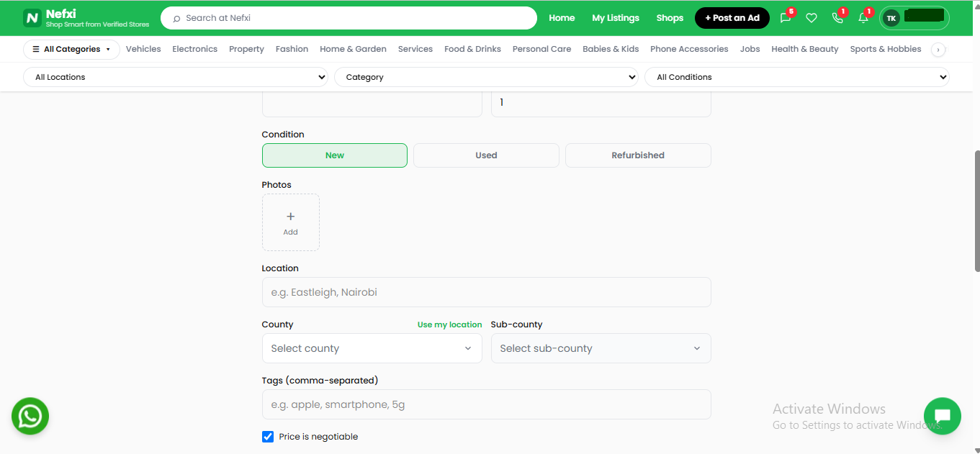
Task: Click the search magnifier icon
Action: tap(176, 18)
